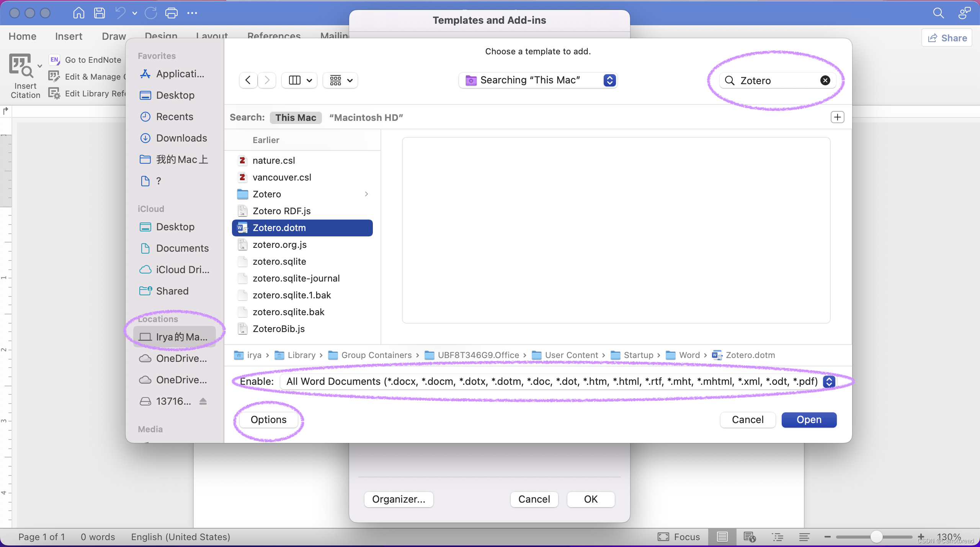Viewport: 980px width, 547px height.
Task: Click Go to EndNote
Action: pos(93,60)
